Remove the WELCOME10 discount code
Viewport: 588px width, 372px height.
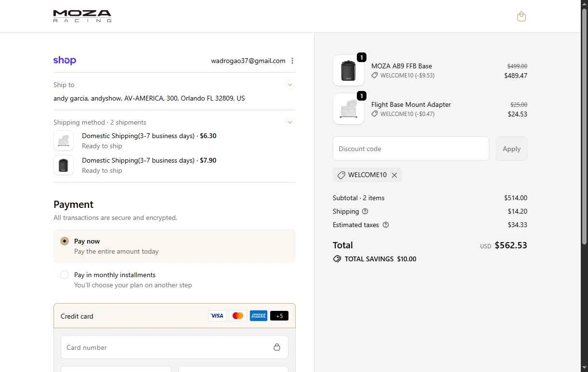[x=394, y=175]
